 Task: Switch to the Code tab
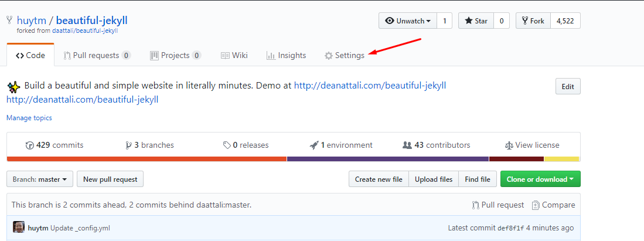[30, 56]
